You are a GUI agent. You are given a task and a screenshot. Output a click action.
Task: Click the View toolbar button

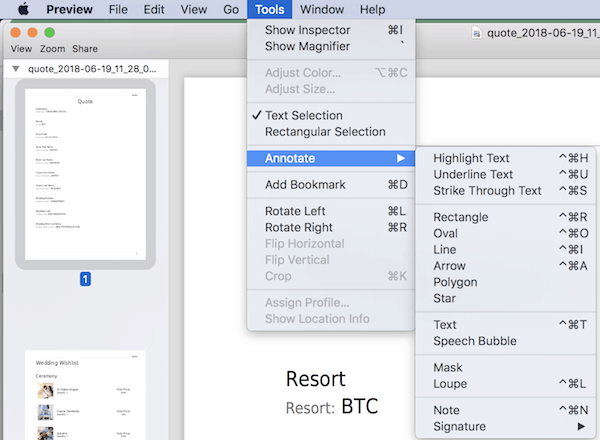(21, 49)
